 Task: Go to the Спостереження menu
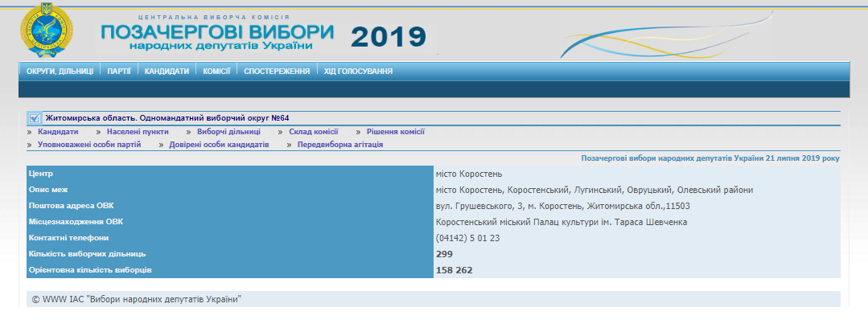pos(277,71)
